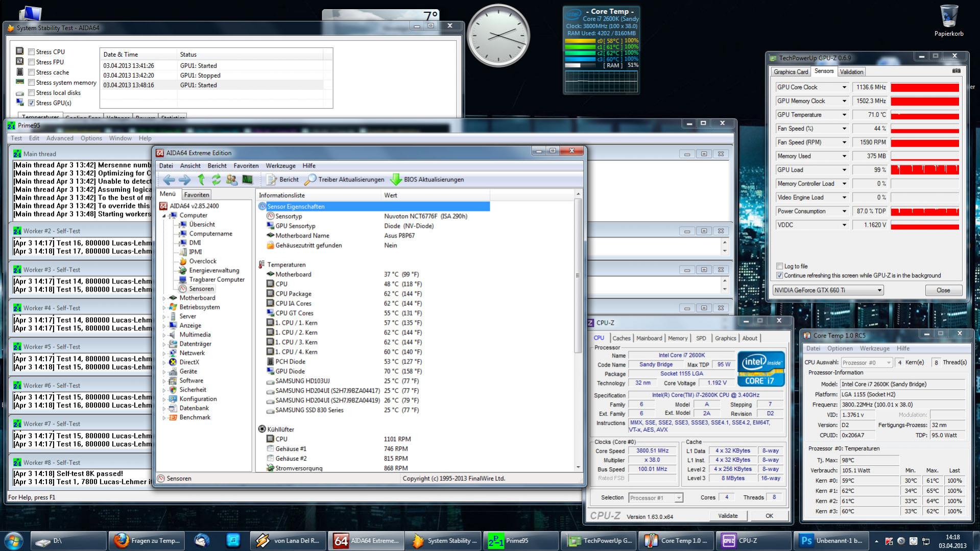Image resolution: width=980 pixels, height=551 pixels.
Task: Open Treiber Aktualisierungen in AIDA64
Action: (x=344, y=180)
